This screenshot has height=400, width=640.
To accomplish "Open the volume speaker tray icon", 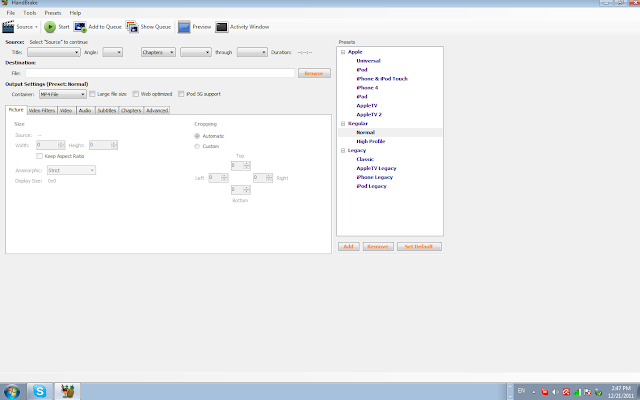I will tap(555, 392).
